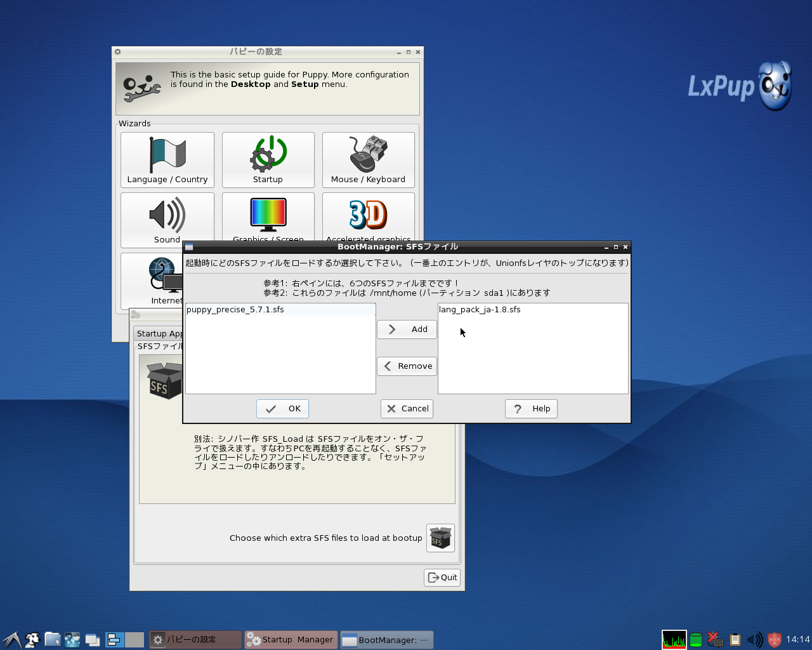Open the Startup wizard
This screenshot has height=650, width=812.
268,160
